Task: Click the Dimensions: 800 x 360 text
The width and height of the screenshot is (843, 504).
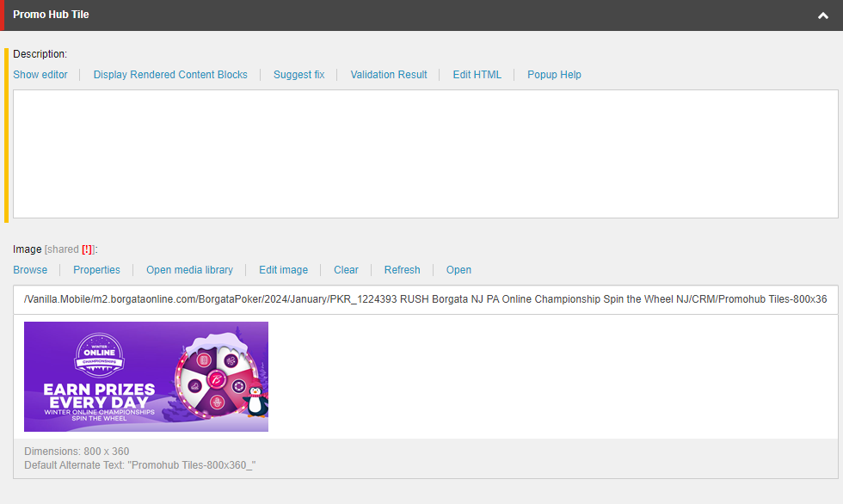Action: [77, 452]
